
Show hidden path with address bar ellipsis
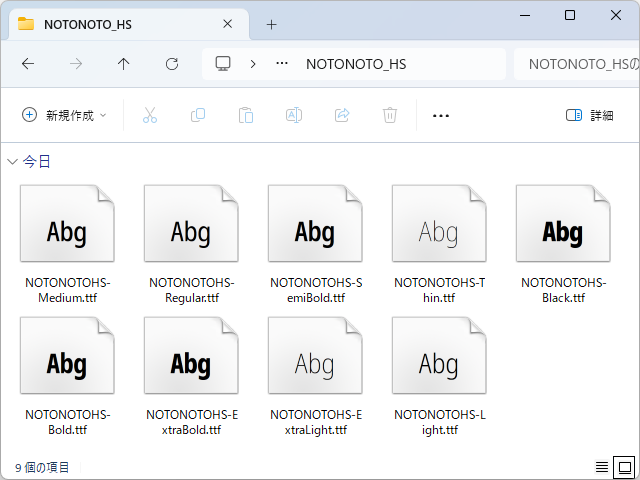click(282, 64)
